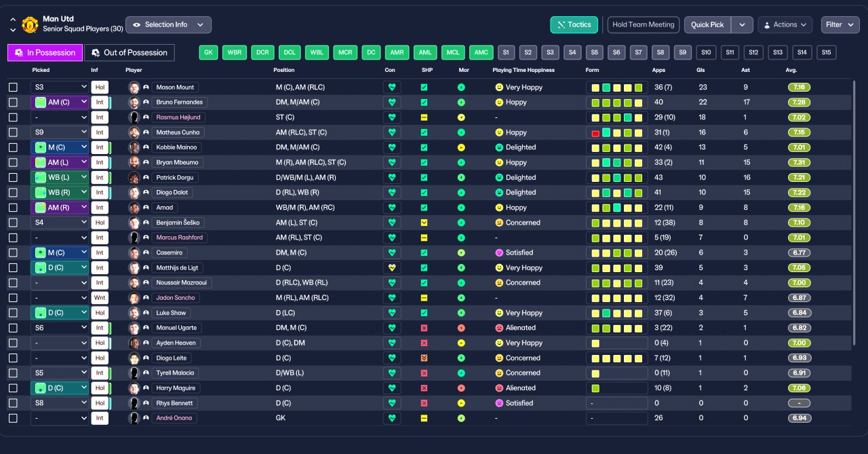Screen dimensions: 868x454
Task: Click Matthijs de Ligt's yellow contract heart icon
Action: (x=392, y=268)
